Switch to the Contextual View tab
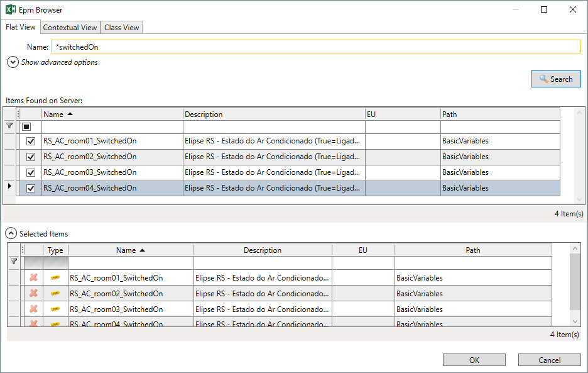Screen dimensions: 588x373 [70, 27]
